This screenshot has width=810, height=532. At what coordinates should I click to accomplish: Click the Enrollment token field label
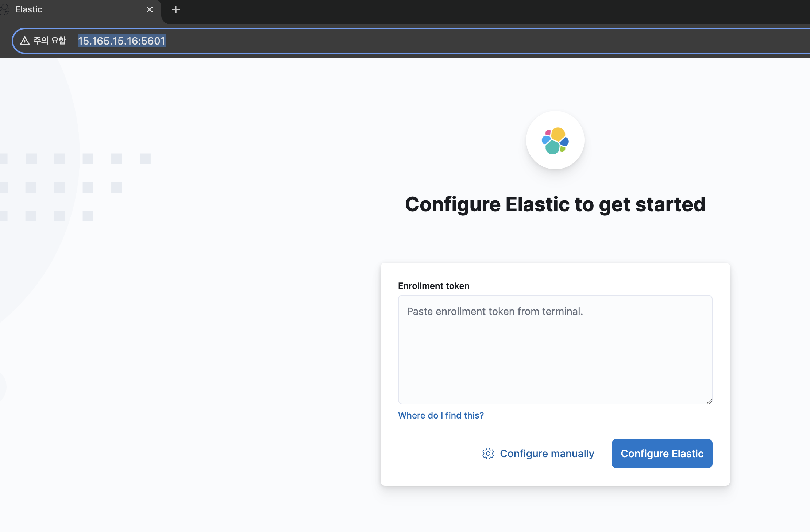click(433, 286)
